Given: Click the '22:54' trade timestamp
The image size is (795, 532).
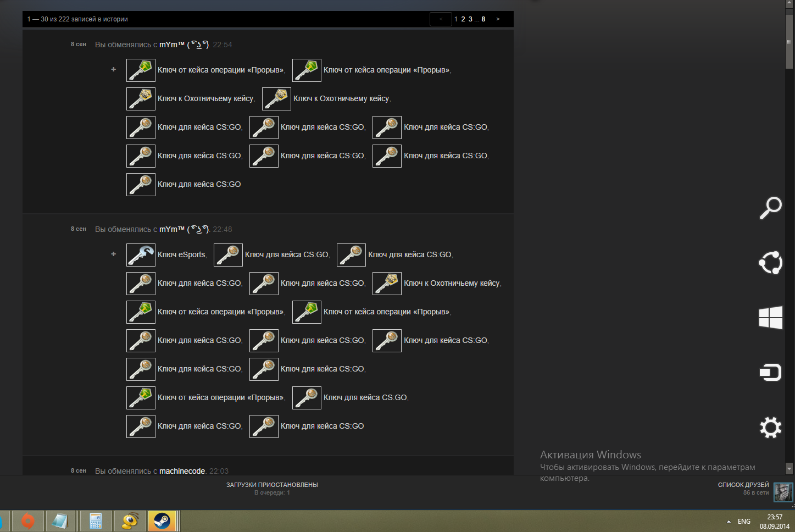Looking at the screenshot, I should [x=223, y=45].
